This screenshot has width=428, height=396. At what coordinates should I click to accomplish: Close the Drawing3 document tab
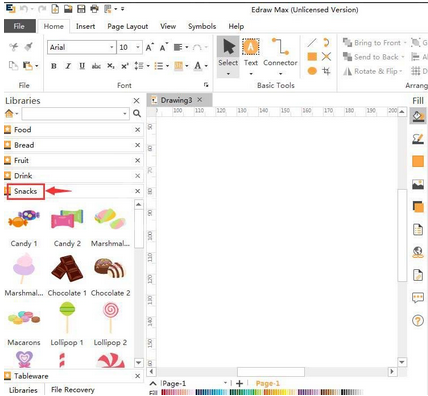pyautogui.click(x=200, y=100)
